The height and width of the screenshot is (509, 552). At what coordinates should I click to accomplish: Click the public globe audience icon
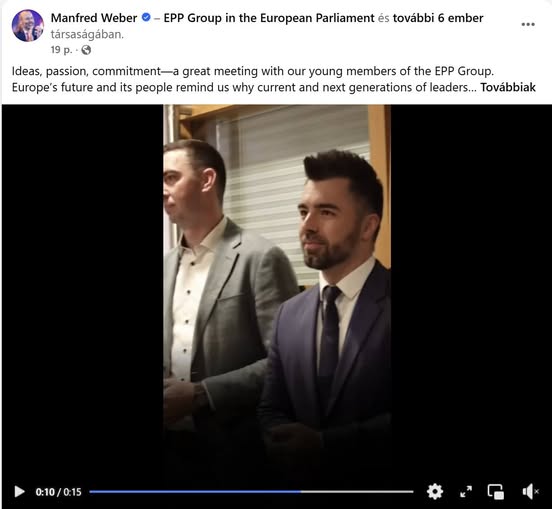tap(86, 50)
